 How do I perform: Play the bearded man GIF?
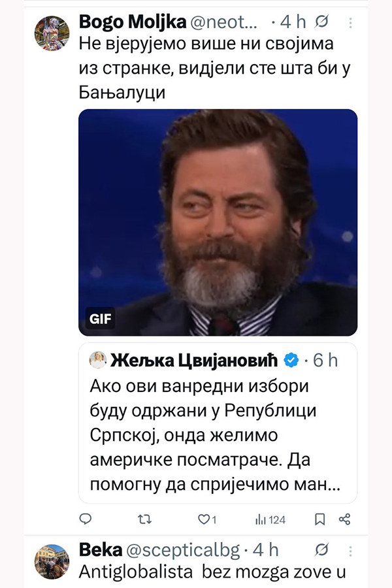[x=218, y=222]
